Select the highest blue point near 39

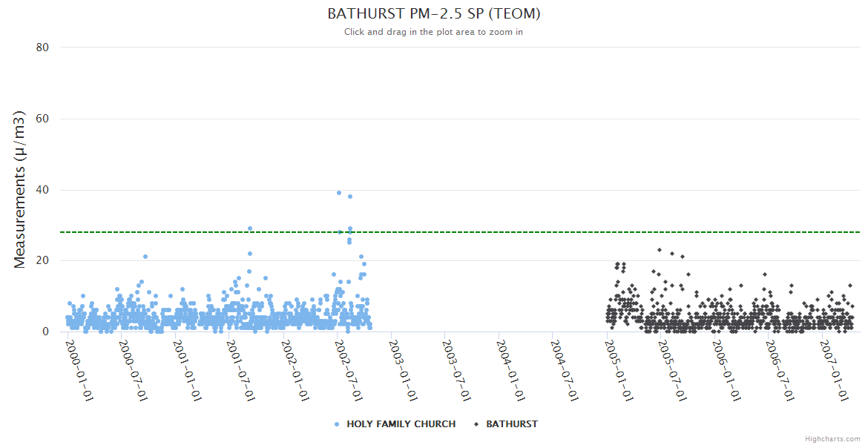[339, 193]
